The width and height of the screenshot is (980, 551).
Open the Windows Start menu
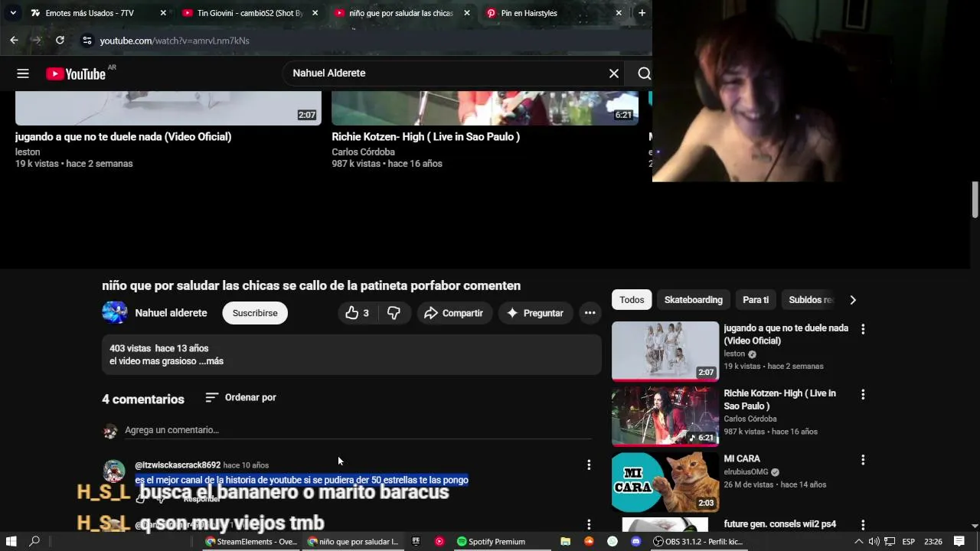tap(11, 541)
